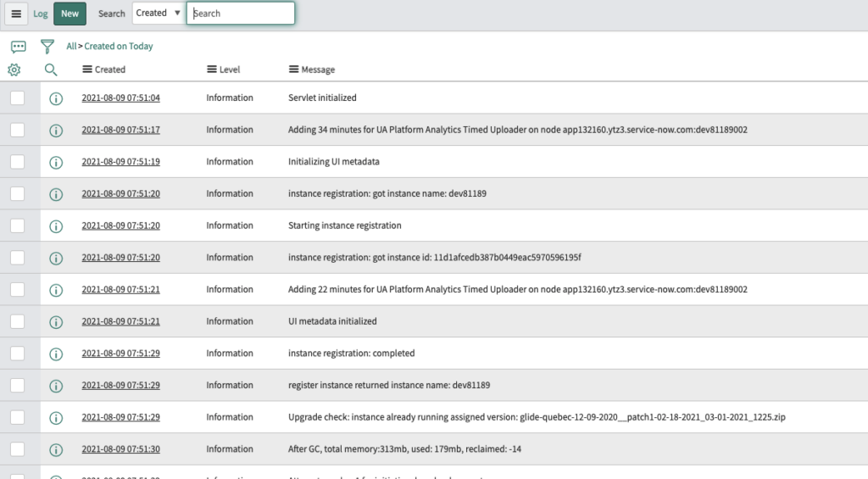This screenshot has height=479, width=868.
Task: Click the UI metadata initialized message
Action: tap(332, 321)
